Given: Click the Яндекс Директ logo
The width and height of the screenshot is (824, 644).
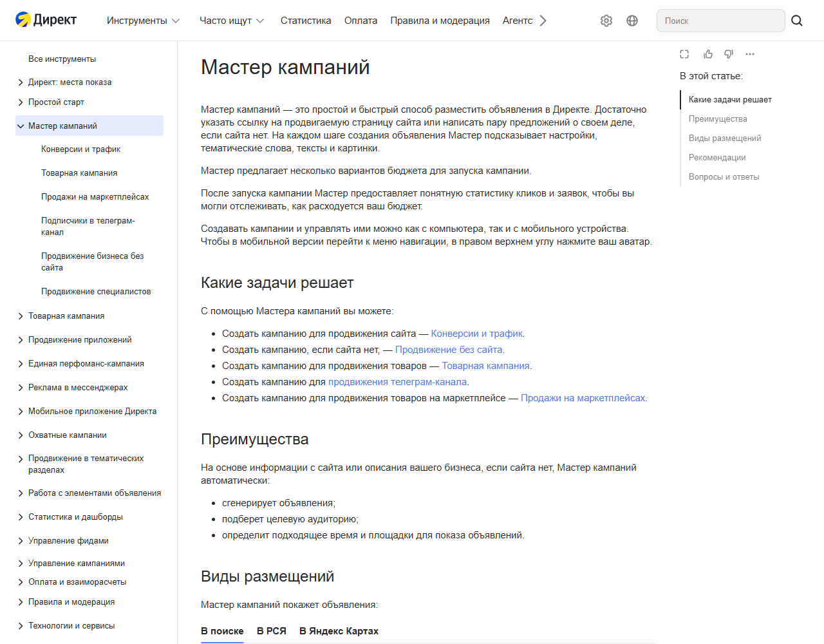Looking at the screenshot, I should click(46, 20).
